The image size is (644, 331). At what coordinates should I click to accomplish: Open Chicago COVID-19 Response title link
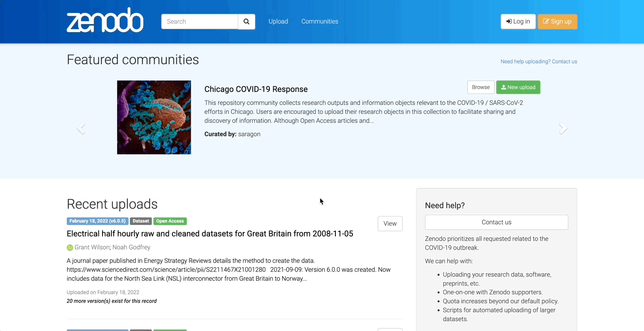256,89
